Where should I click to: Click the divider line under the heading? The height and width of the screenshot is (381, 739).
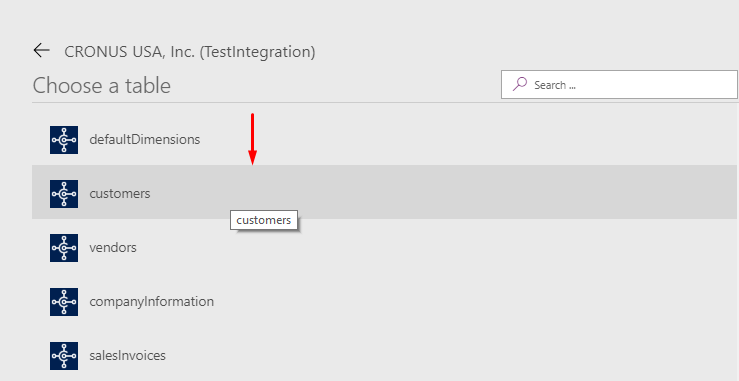pos(385,102)
